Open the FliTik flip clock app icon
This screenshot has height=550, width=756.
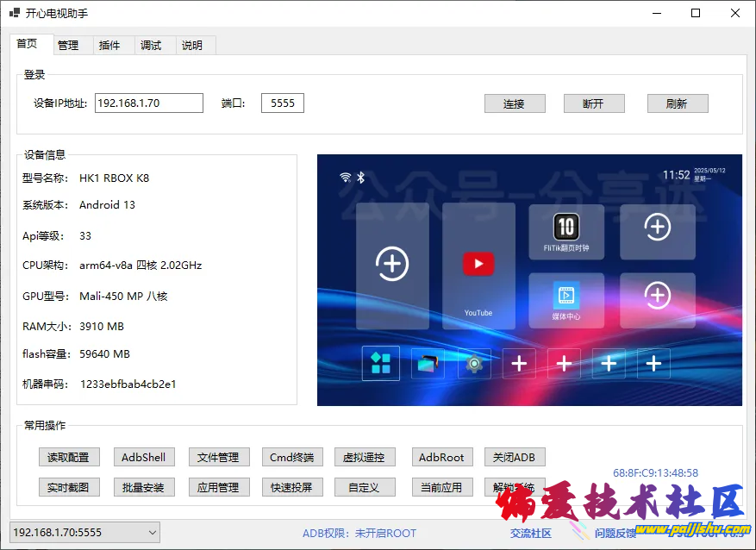(566, 228)
